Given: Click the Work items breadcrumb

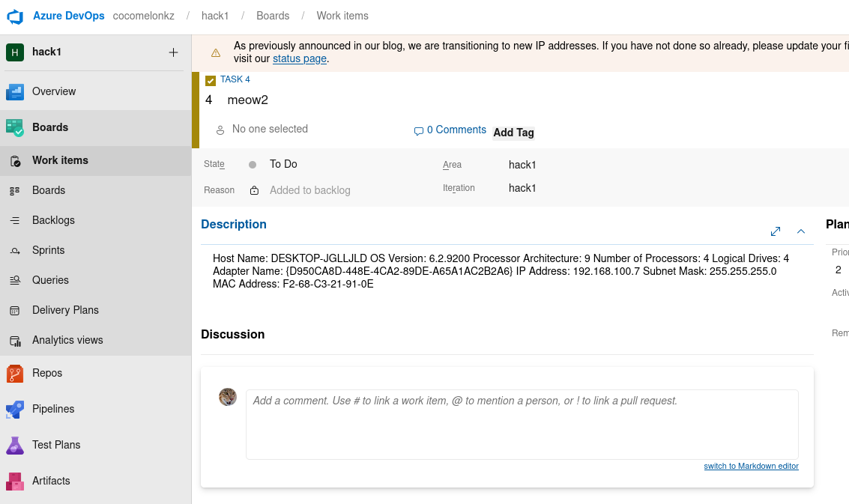Looking at the screenshot, I should pyautogui.click(x=342, y=16).
